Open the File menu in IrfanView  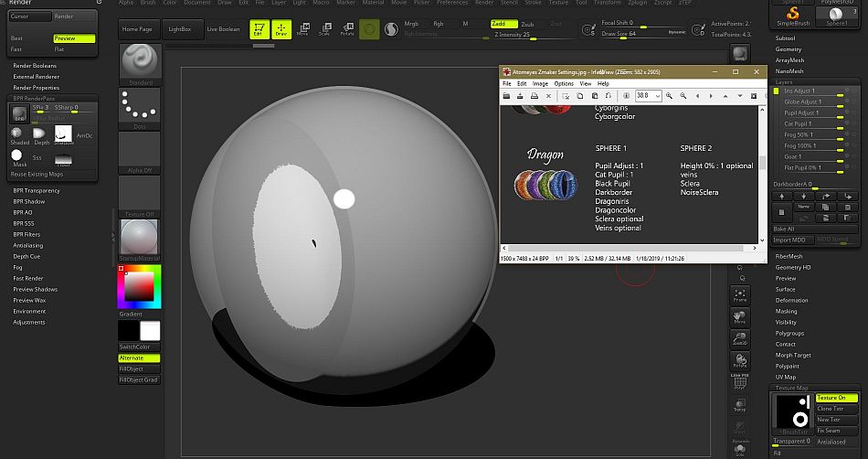[506, 83]
